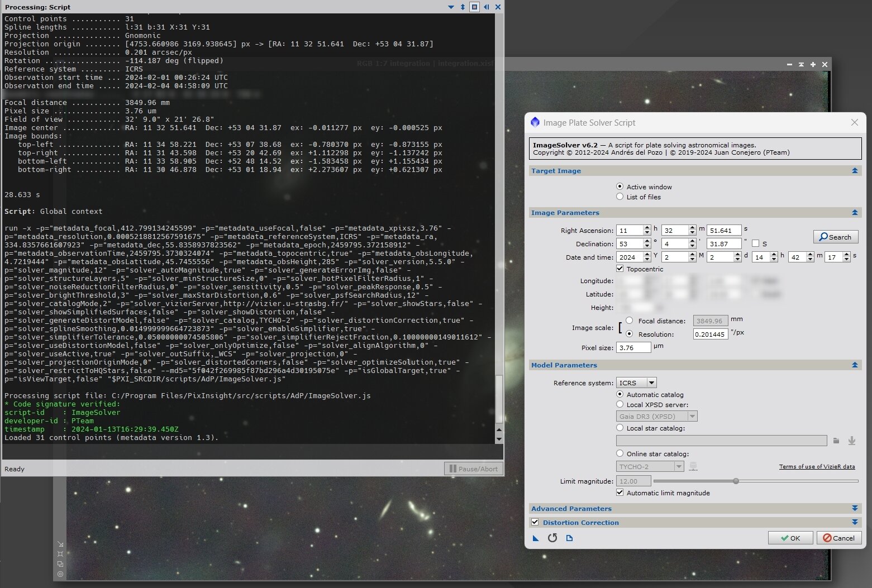Click the Process Console scrollbar up arrow
872x588 pixels.
point(499,430)
